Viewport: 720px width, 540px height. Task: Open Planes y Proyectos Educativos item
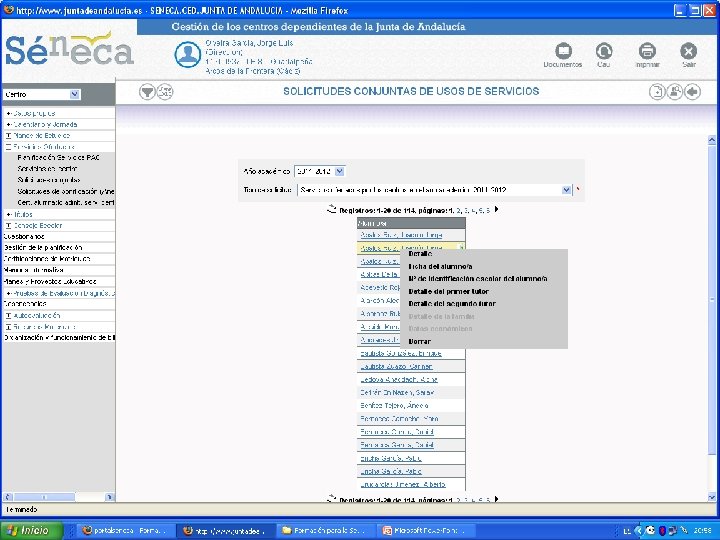coord(50,281)
